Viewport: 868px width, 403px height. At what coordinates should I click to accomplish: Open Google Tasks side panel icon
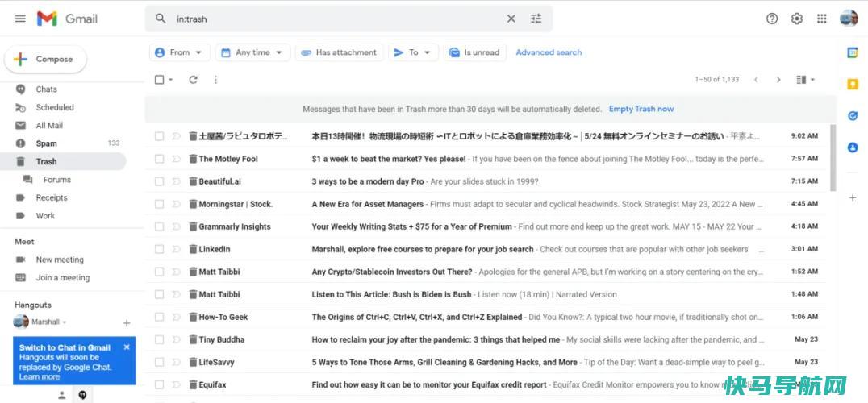point(853,115)
